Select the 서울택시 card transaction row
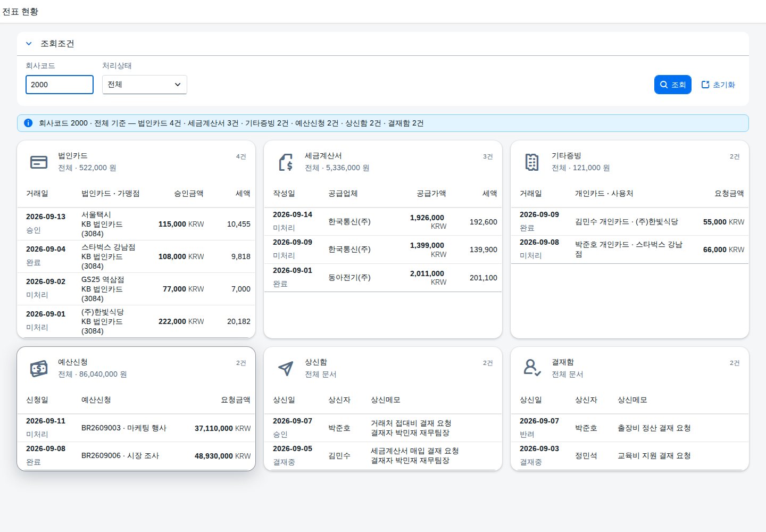 point(136,224)
